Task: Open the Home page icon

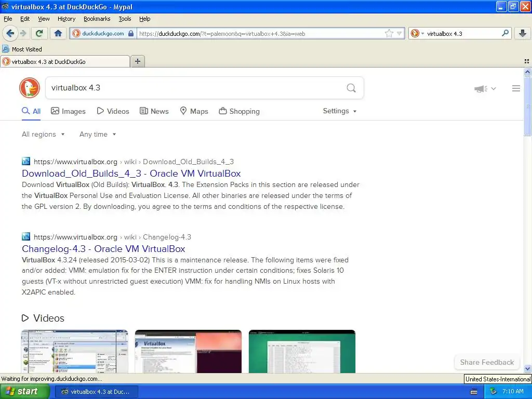Action: [58, 33]
